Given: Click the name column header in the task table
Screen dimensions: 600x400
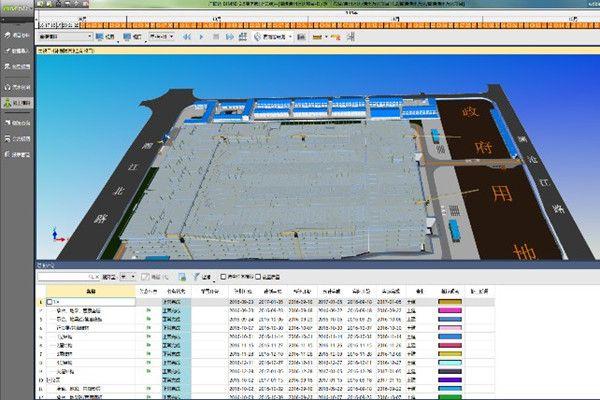Looking at the screenshot, I should [x=90, y=290].
